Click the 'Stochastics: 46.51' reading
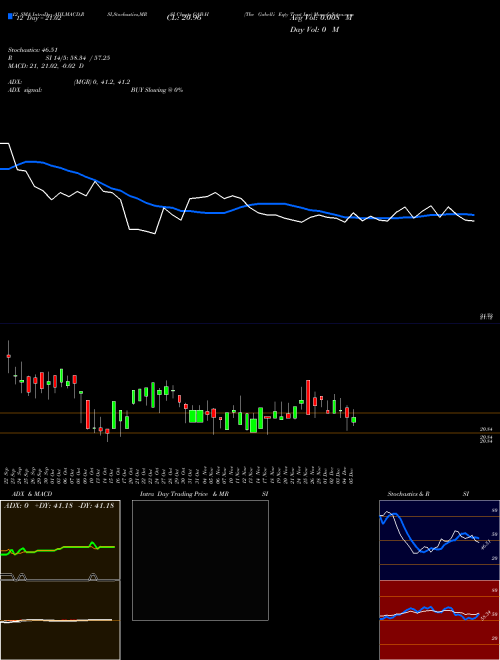500x660 pixels. click(x=32, y=50)
